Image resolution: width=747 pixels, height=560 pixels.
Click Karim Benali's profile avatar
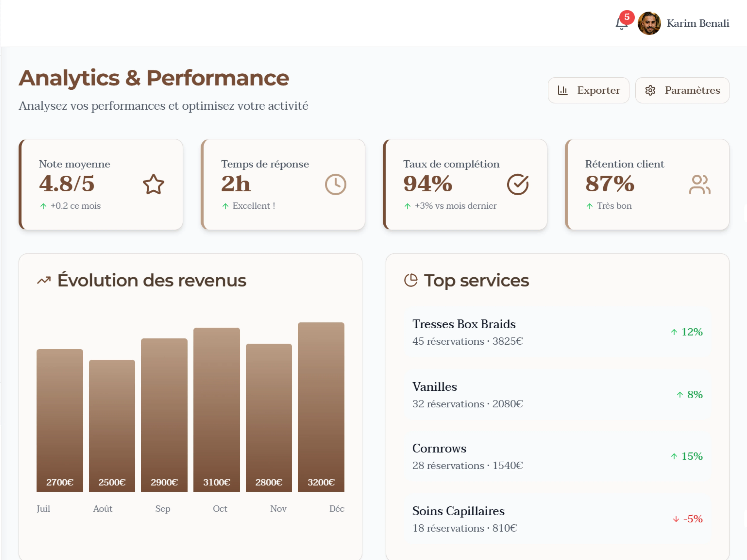[x=649, y=23]
